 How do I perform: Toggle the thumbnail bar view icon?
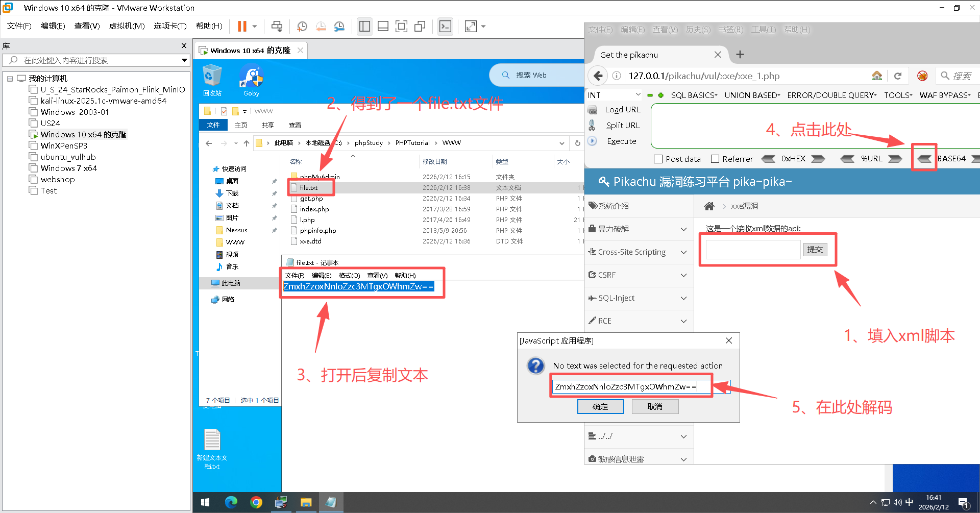383,26
